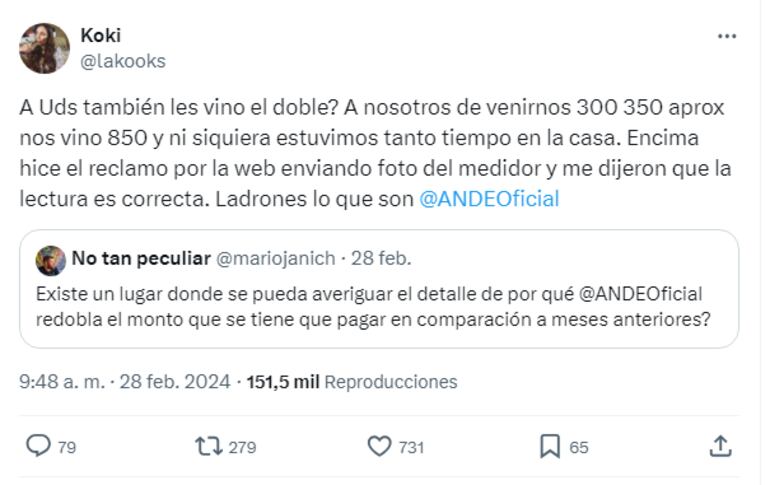The image size is (770, 485).
Task: Click the 279 reposts count
Action: tap(242, 447)
